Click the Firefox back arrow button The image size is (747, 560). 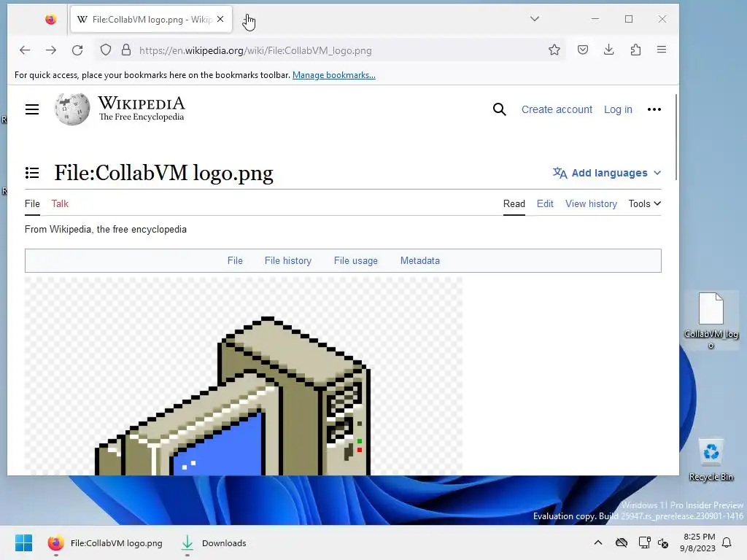pyautogui.click(x=25, y=50)
